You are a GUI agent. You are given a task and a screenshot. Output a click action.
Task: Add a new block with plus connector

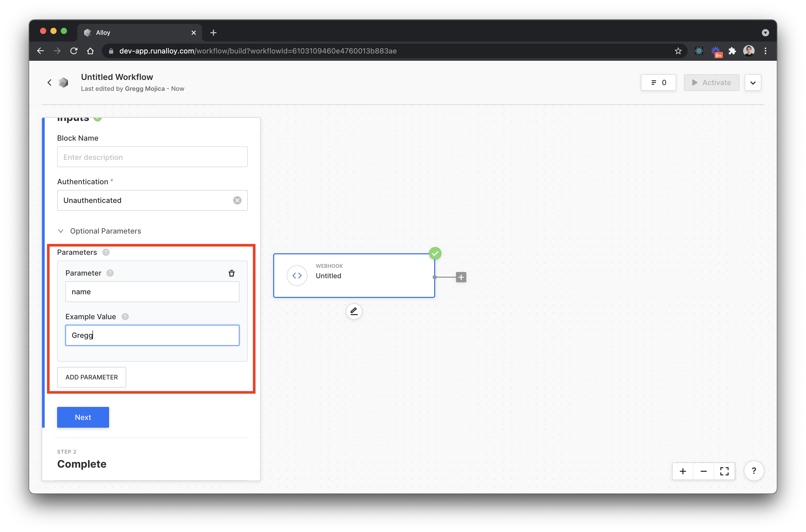pos(461,277)
